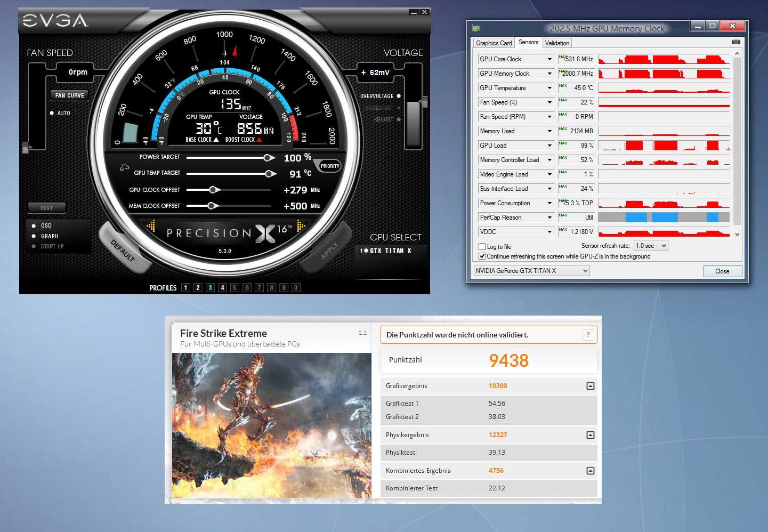The width and height of the screenshot is (768, 532).
Task: Minimize the EVGA Precision window
Action: click(x=414, y=12)
